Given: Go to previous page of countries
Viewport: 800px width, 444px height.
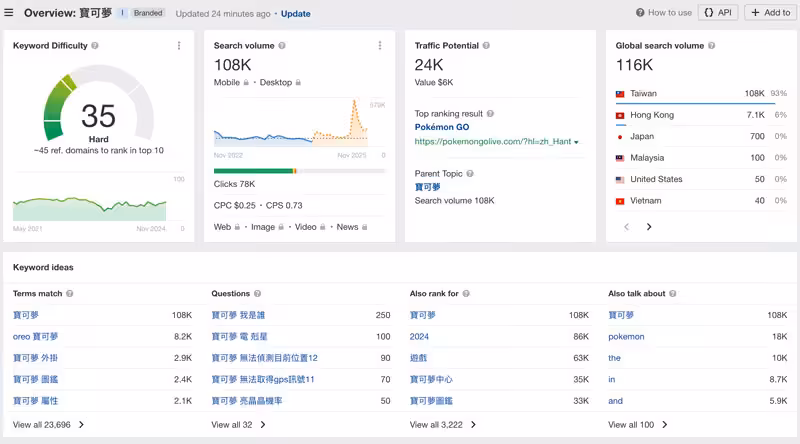Looking at the screenshot, I should [x=627, y=227].
